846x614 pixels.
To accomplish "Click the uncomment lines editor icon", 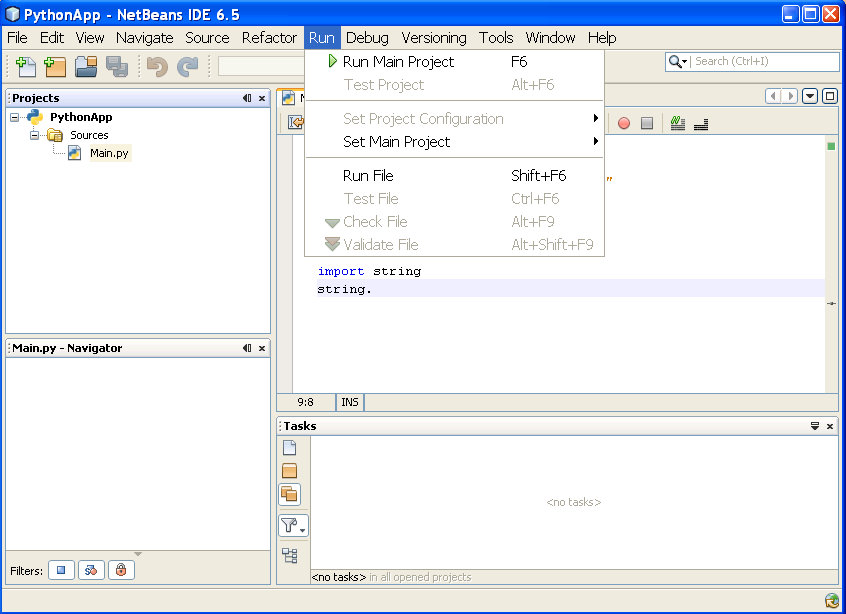I will pos(701,124).
